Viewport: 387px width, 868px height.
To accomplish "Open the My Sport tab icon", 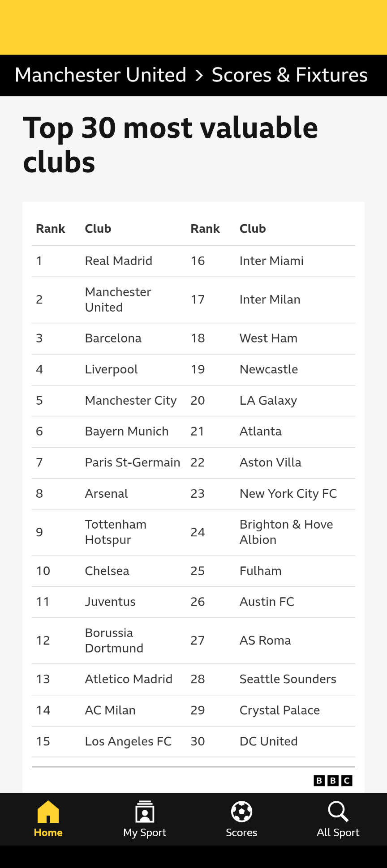I will coord(145,812).
